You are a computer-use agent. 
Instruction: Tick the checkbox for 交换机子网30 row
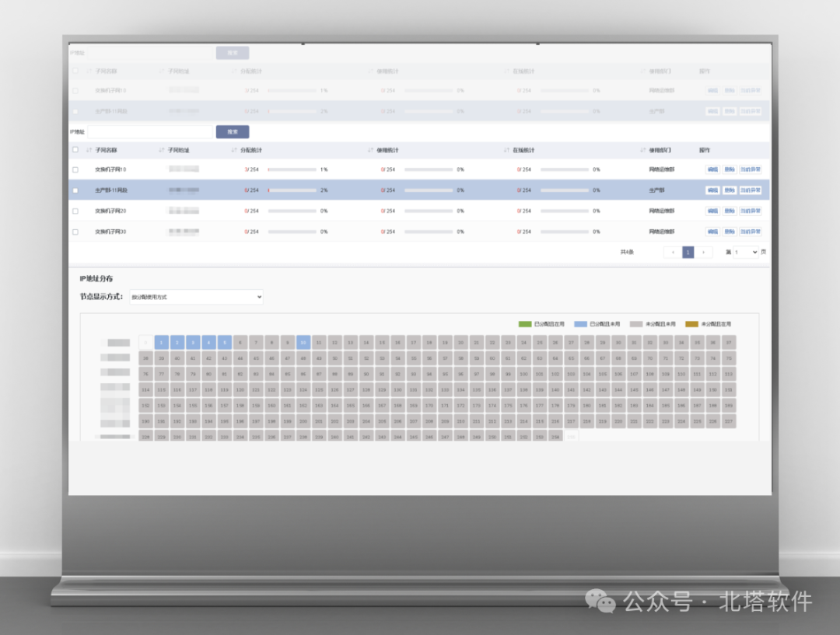[x=75, y=232]
